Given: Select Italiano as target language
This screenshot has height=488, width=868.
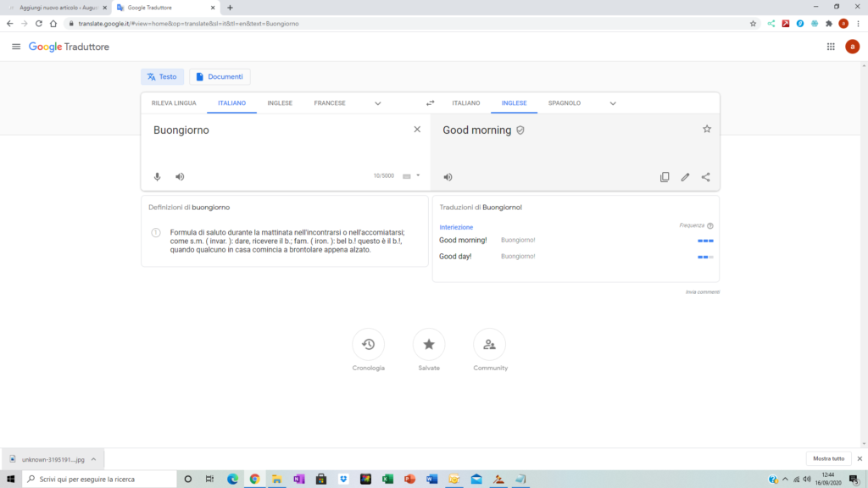Looking at the screenshot, I should [x=466, y=103].
